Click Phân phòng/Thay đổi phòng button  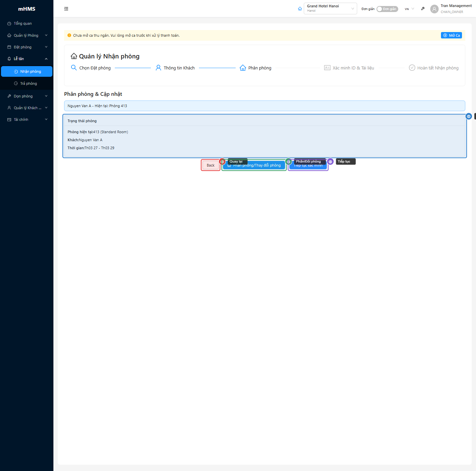(x=254, y=166)
